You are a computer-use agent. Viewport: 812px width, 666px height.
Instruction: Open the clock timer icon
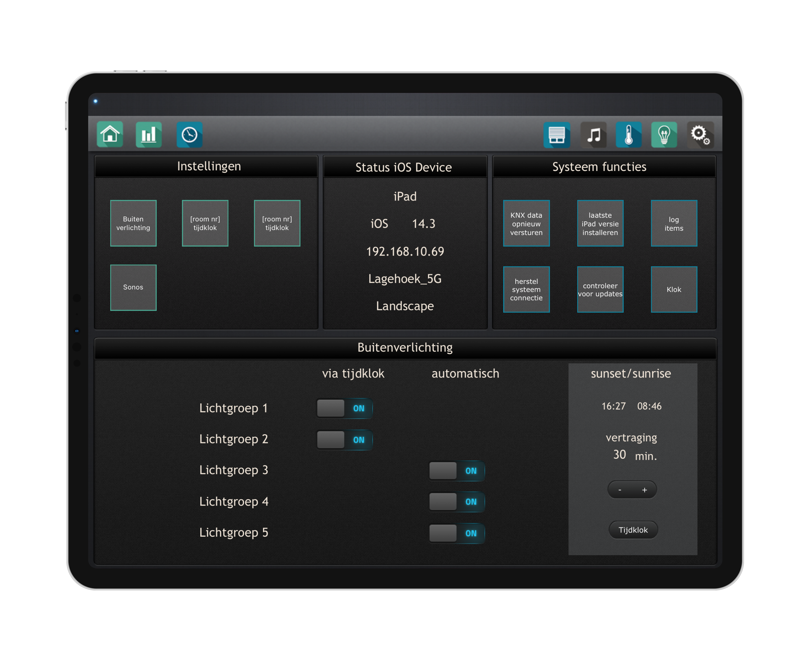click(189, 135)
